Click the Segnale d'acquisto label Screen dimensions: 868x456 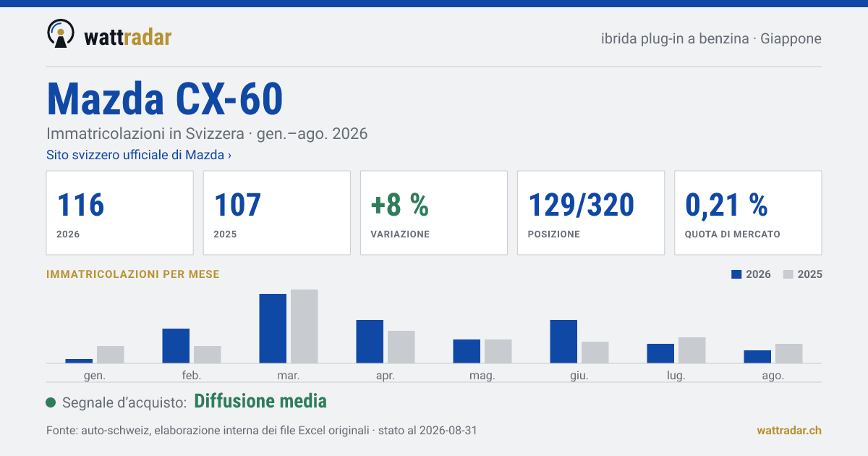pyautogui.click(x=125, y=402)
